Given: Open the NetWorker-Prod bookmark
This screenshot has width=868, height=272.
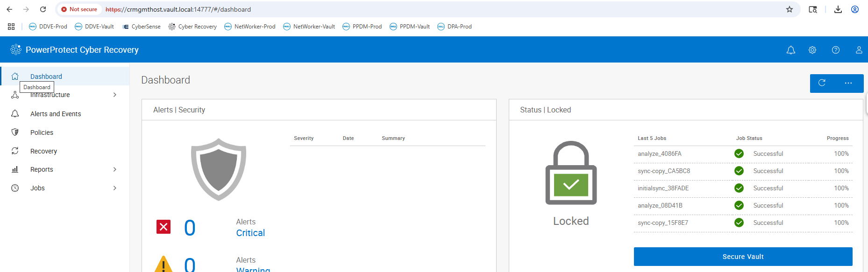Looking at the screenshot, I should (x=250, y=27).
